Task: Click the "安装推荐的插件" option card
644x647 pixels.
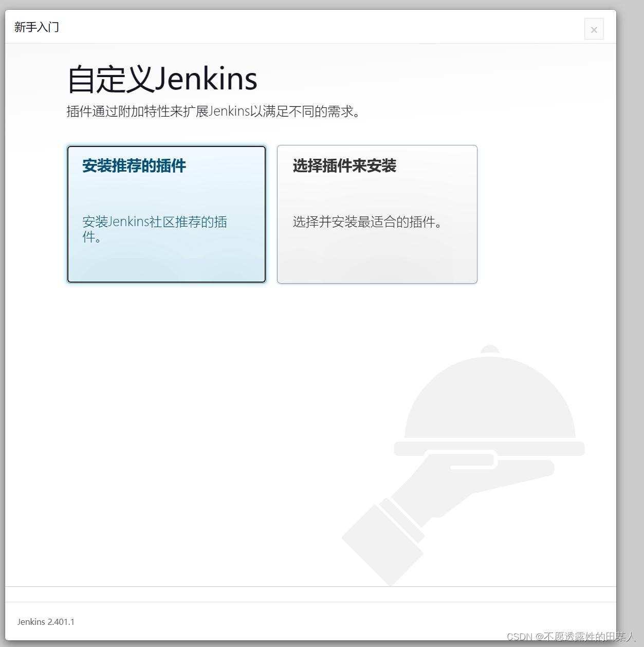Action: (x=167, y=214)
